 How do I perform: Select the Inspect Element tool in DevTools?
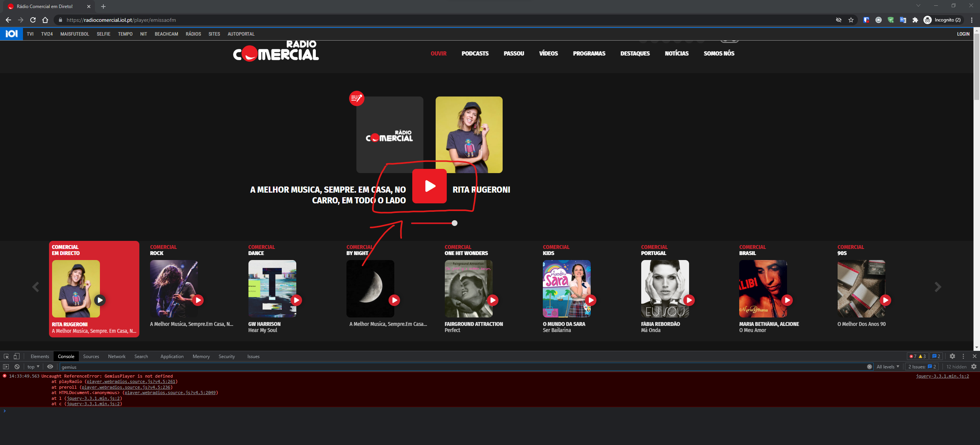tap(6, 356)
